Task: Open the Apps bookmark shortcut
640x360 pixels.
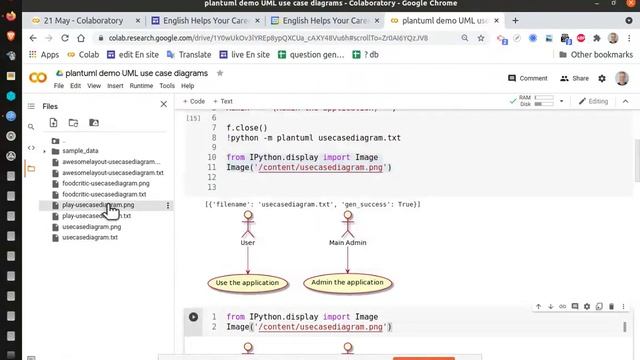Action: 44,55
